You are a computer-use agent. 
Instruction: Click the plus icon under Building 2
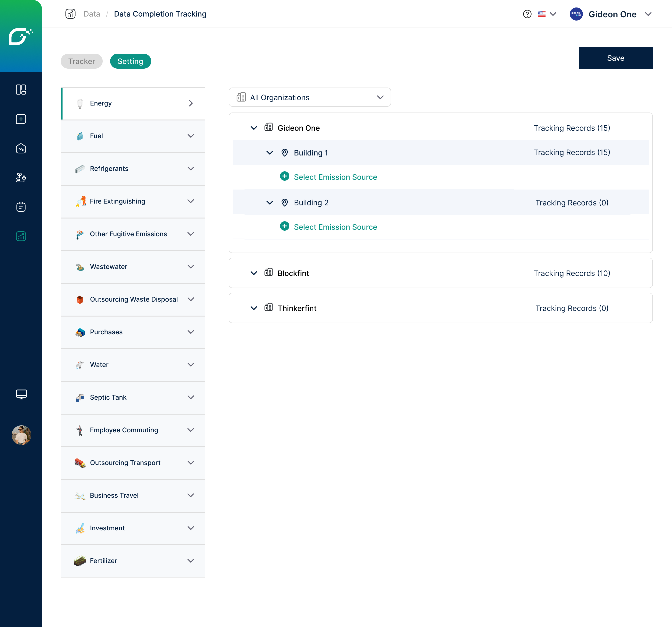[285, 226]
